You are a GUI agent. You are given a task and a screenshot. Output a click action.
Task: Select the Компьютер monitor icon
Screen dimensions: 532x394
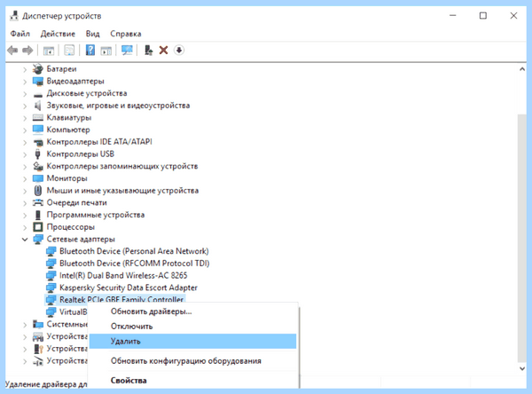point(38,130)
